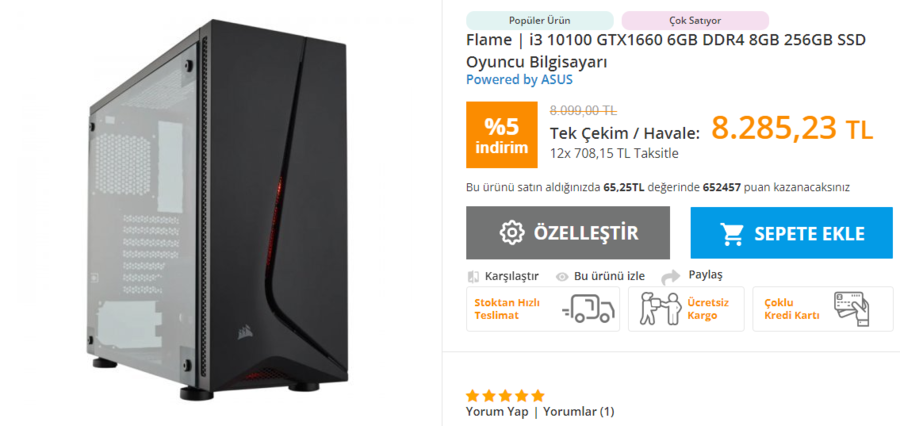Click the %5 indirim discount badge

[x=502, y=135]
